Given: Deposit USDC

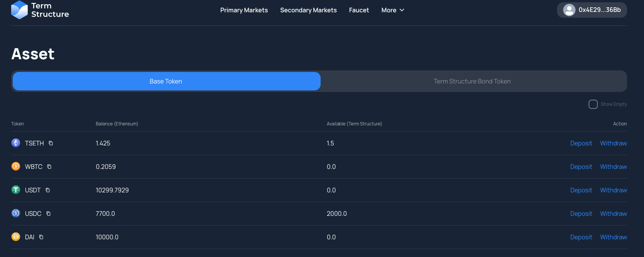Looking at the screenshot, I should (581, 214).
